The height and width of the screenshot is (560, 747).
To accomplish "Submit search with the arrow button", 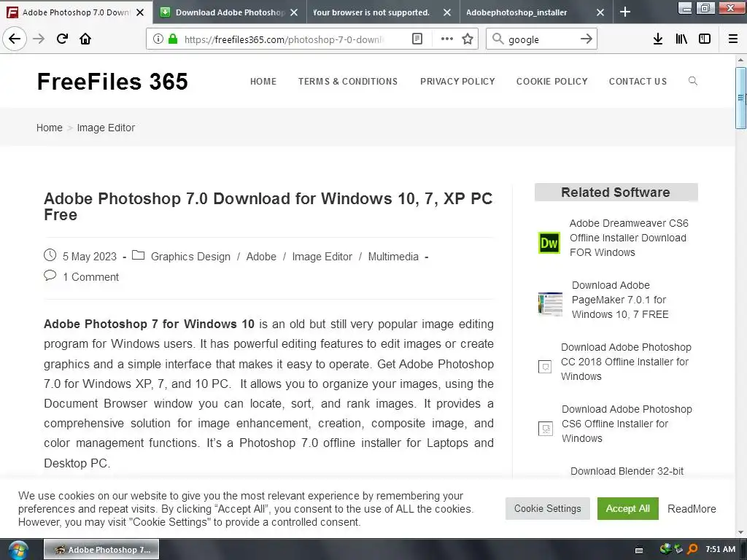I will (587, 39).
